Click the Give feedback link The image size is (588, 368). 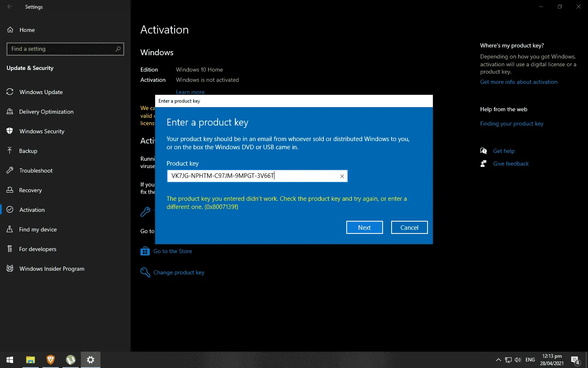(511, 164)
